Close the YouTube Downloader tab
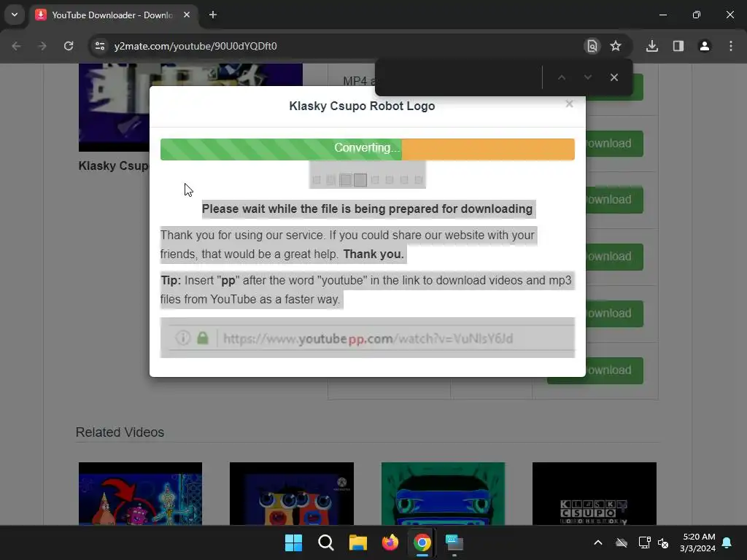This screenshot has width=747, height=560. pos(187,15)
